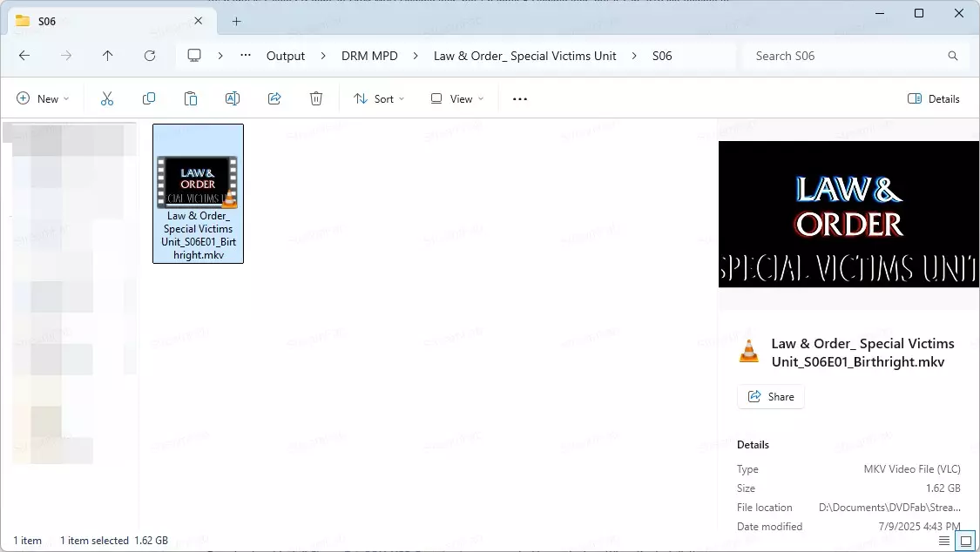The height and width of the screenshot is (552, 980).
Task: Delete the selected file
Action: [316, 98]
